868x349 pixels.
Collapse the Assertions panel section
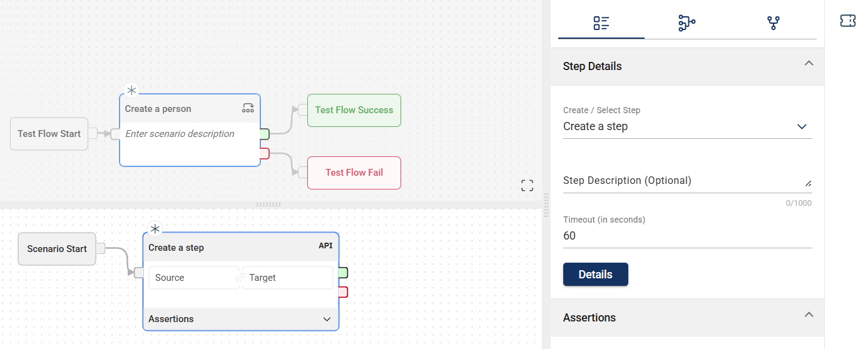809,315
